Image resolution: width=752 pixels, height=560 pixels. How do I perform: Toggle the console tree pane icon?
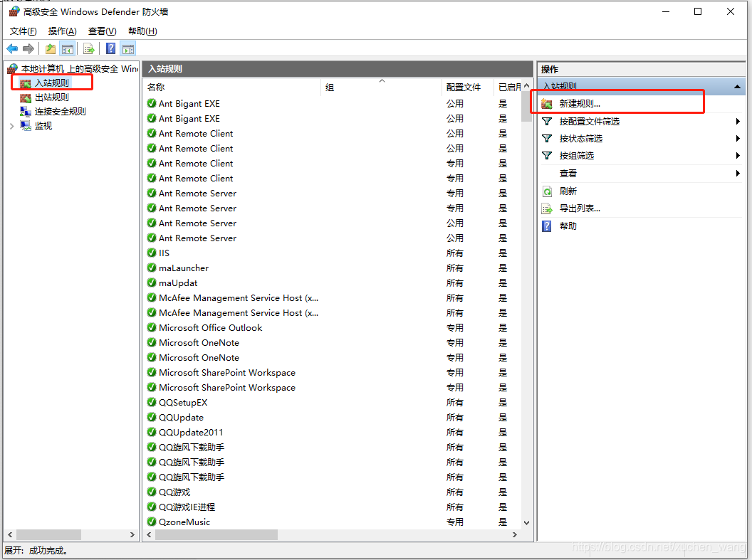coord(68,49)
